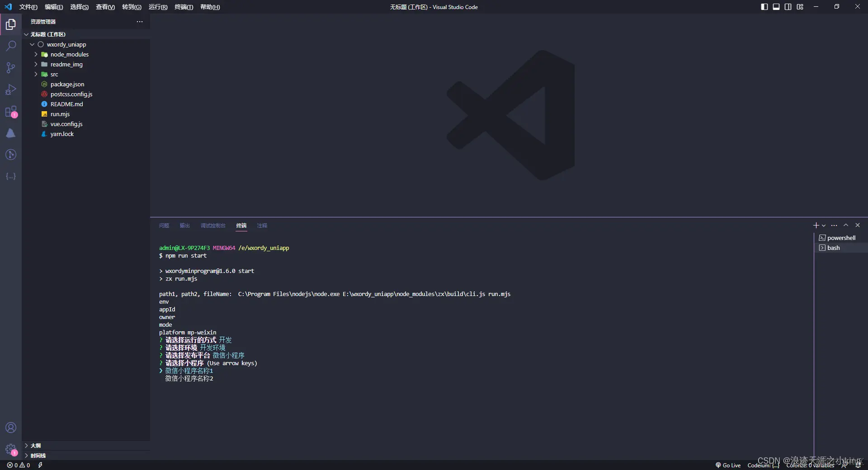The width and height of the screenshot is (868, 470).
Task: Click the 'npm run start' command line in terminal
Action: [186, 256]
